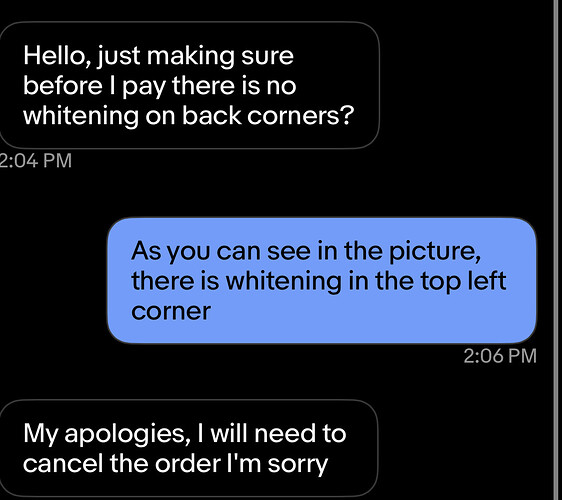
Task: Click "As you can see in the picture" line
Action: click(306, 252)
